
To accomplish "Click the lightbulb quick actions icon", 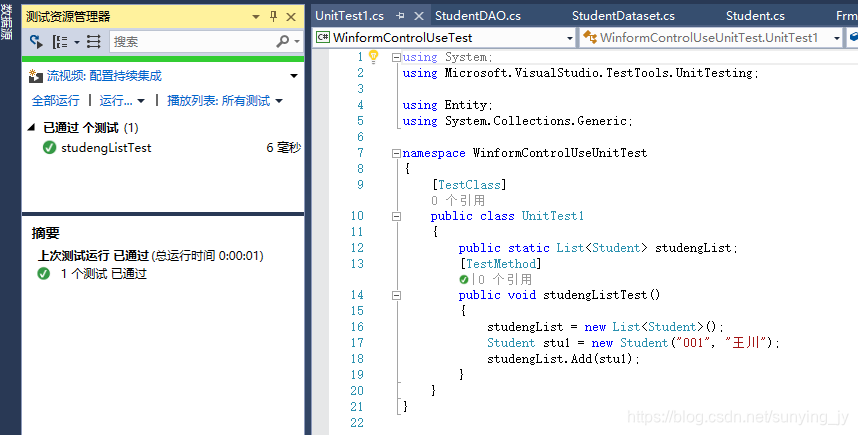I will (374, 56).
